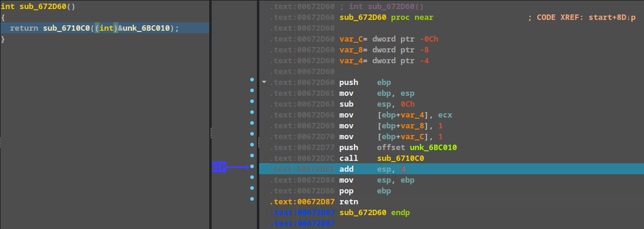Click sub_672D60 on the proc near line
Viewport: 644px width, 229px height.
[x=363, y=17]
